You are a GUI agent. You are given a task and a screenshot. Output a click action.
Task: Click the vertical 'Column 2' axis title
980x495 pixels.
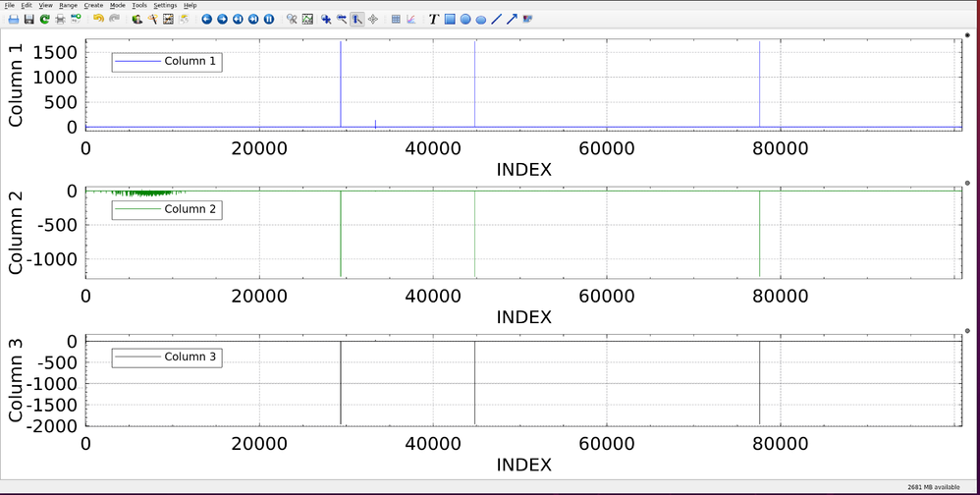coord(16,231)
